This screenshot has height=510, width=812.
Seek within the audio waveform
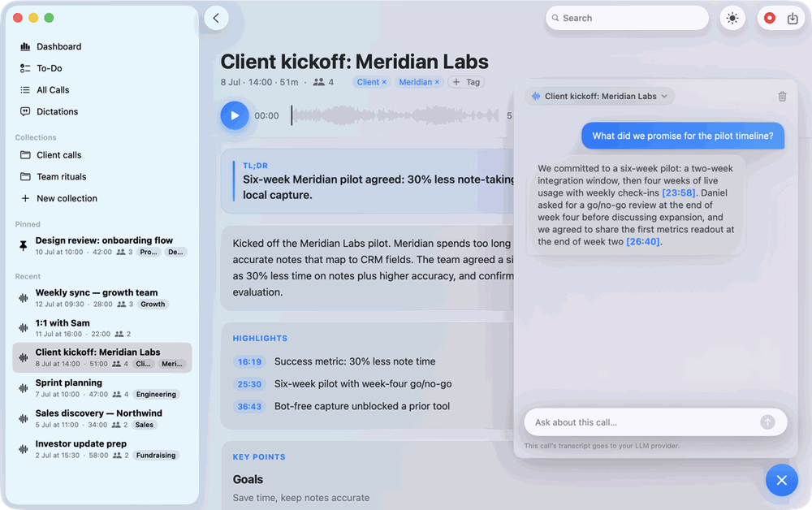(396, 115)
